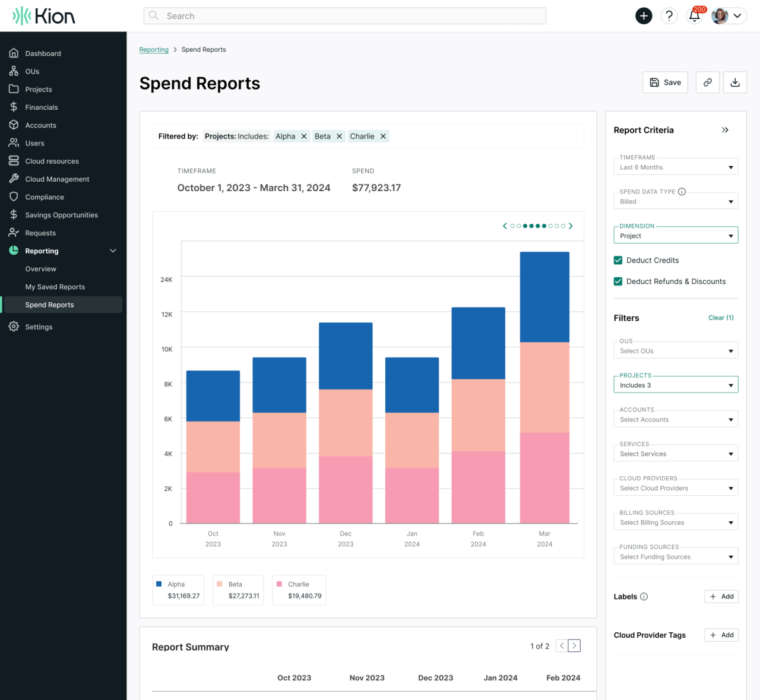This screenshot has height=700, width=760.
Task: Click the help question mark icon
Action: pyautogui.click(x=669, y=16)
